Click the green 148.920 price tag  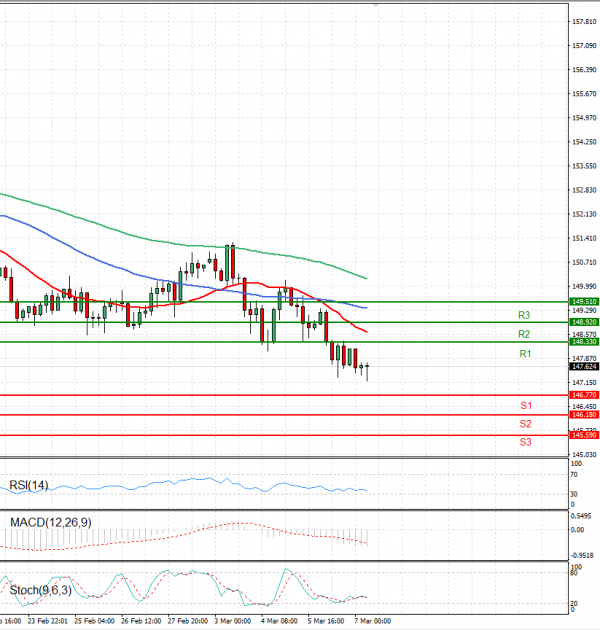coord(583,322)
